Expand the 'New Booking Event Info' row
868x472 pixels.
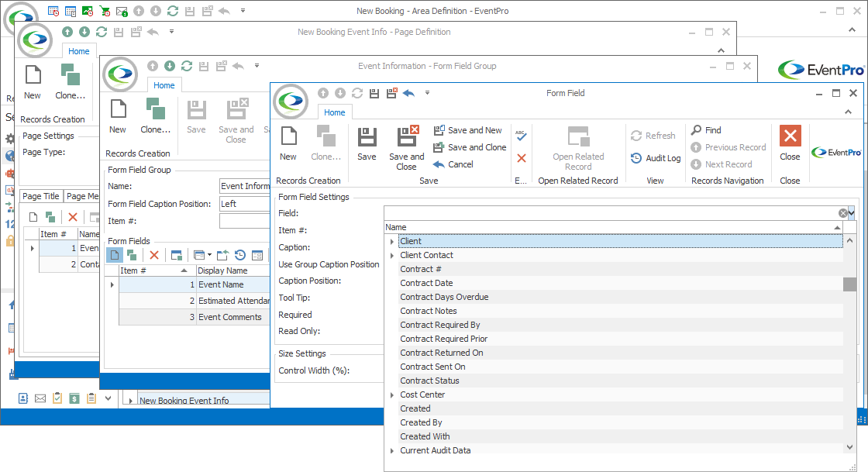click(131, 401)
